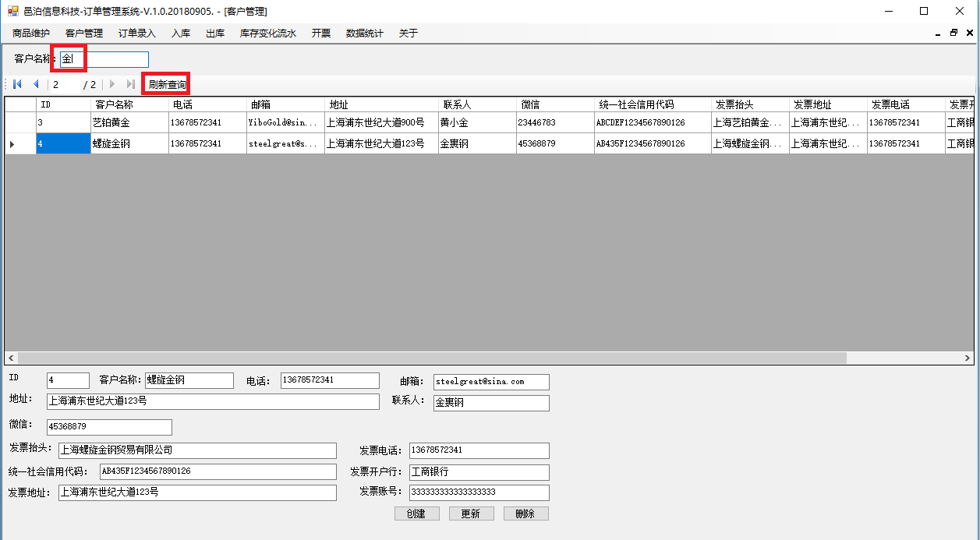Image resolution: width=980 pixels, height=540 pixels.
Task: Click the 电话 column header
Action: click(x=207, y=104)
